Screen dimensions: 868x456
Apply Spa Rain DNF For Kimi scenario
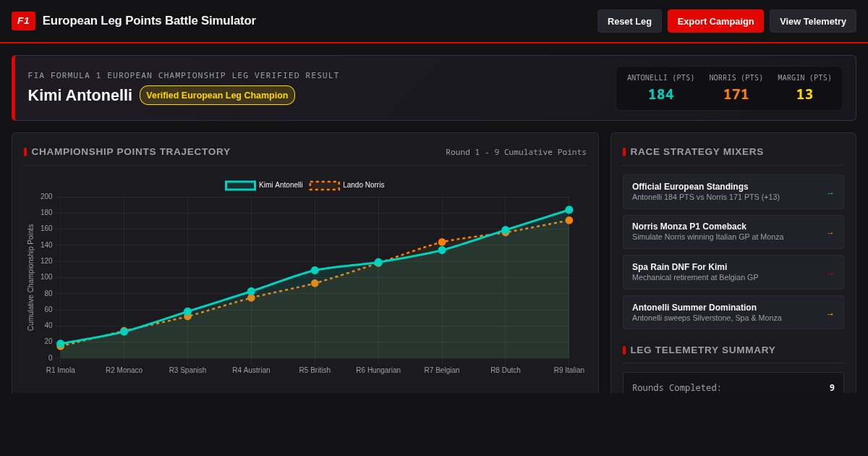pos(733,272)
